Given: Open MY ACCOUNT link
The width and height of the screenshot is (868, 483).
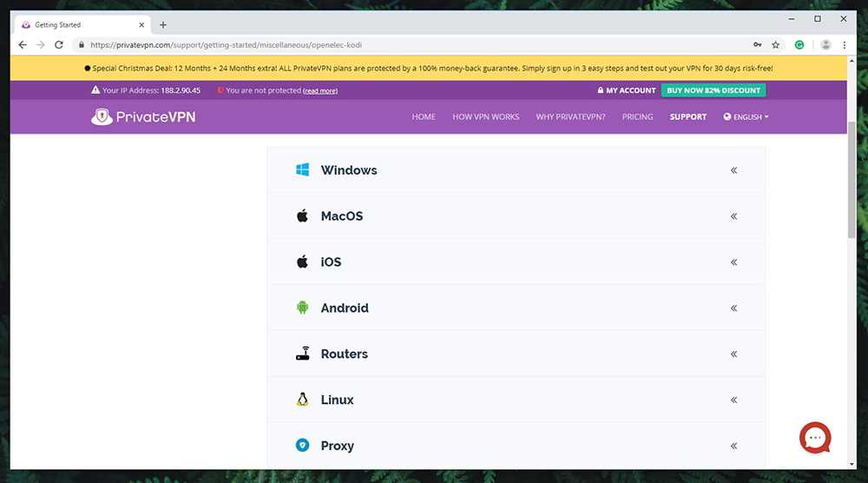Looking at the screenshot, I should pyautogui.click(x=627, y=90).
